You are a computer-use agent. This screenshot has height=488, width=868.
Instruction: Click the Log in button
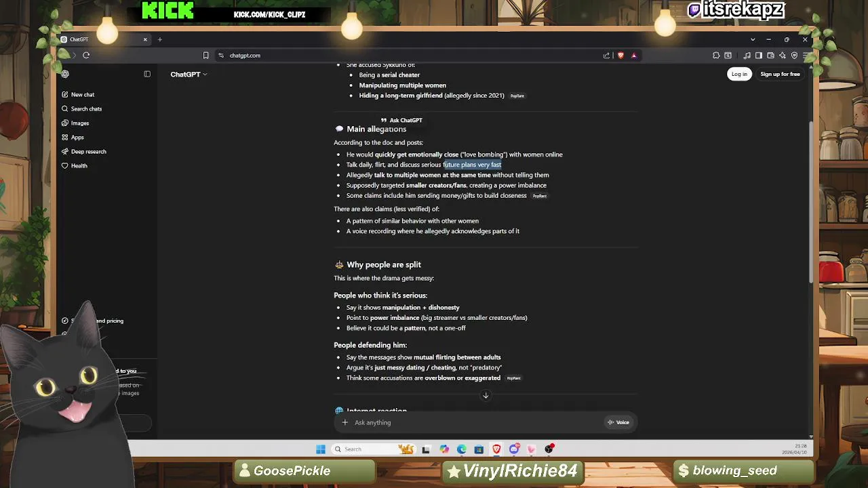click(739, 74)
